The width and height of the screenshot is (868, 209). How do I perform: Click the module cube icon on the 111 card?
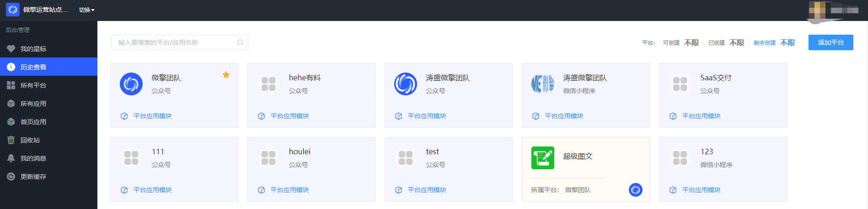tap(124, 190)
